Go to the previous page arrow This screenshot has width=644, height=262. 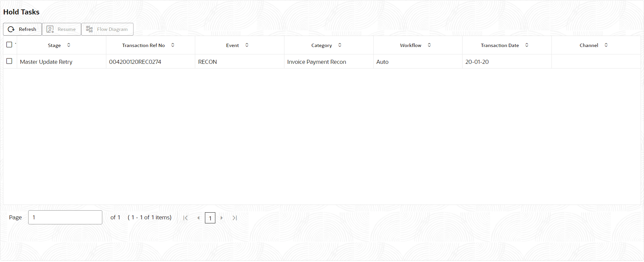point(199,218)
